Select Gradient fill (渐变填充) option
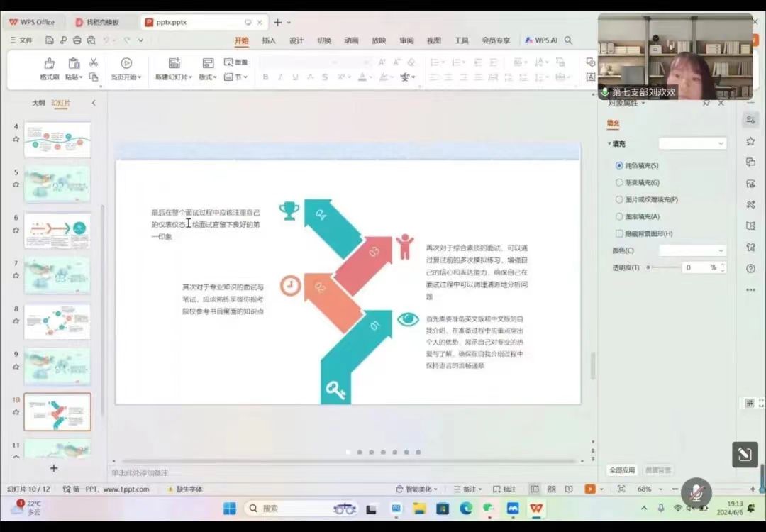 coord(619,182)
